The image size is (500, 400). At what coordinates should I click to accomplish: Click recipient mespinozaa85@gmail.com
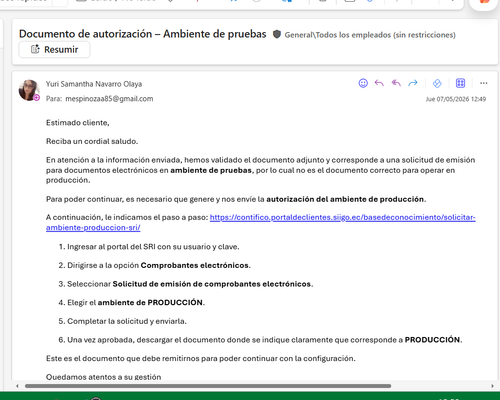click(109, 99)
